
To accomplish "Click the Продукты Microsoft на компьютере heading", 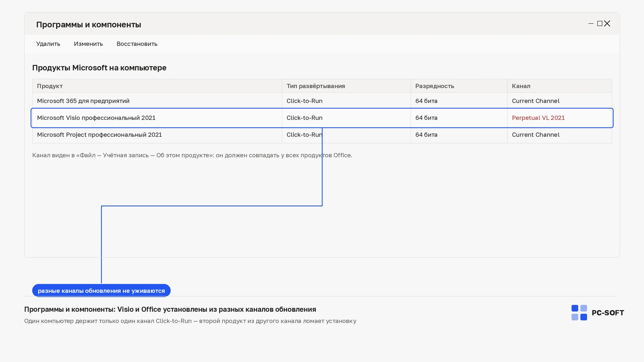I will coord(99,68).
